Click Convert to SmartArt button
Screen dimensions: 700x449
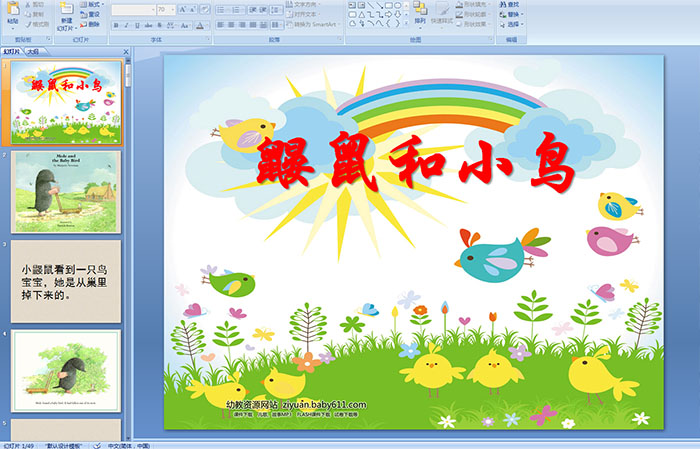(x=313, y=24)
